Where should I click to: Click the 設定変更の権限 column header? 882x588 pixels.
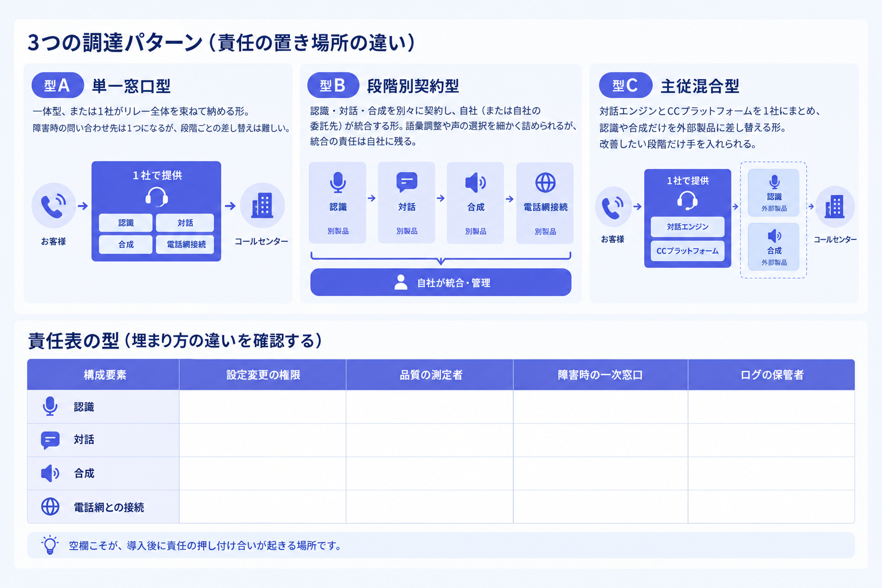tap(263, 375)
